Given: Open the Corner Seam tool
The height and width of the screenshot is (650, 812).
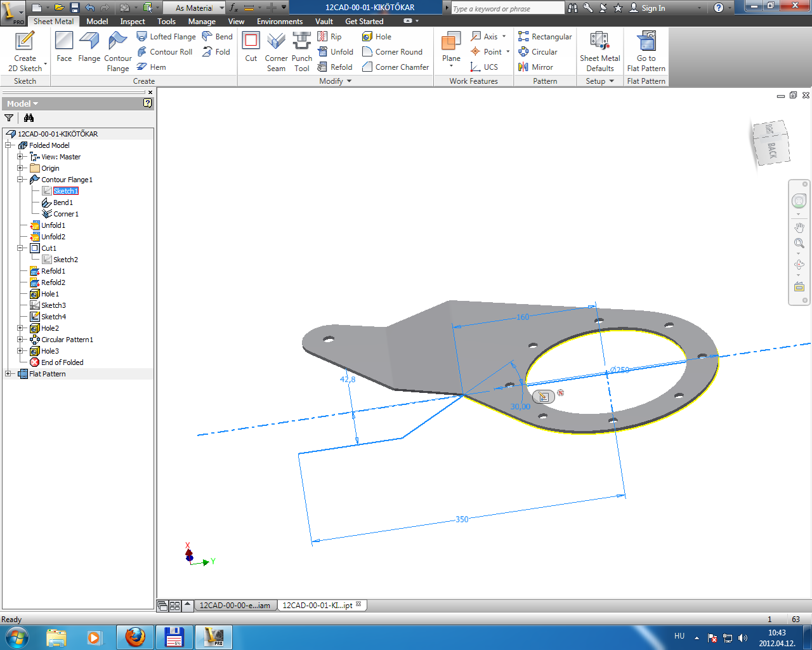Looking at the screenshot, I should point(276,51).
